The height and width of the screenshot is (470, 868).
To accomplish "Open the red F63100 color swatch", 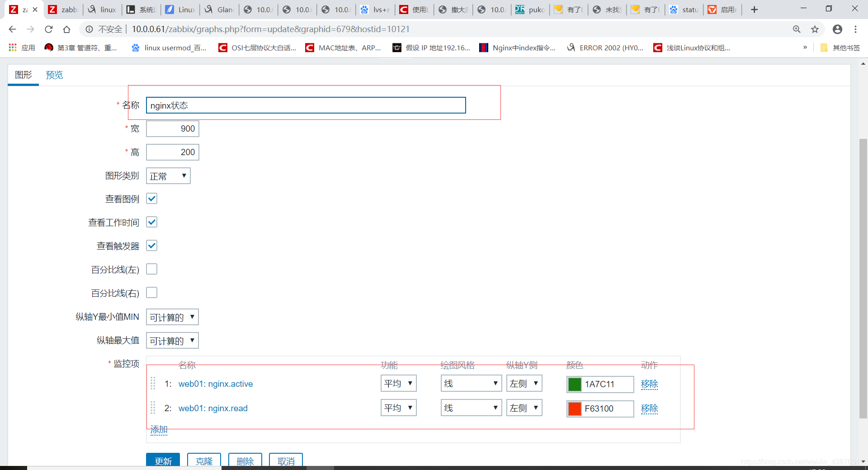I will pyautogui.click(x=574, y=408).
